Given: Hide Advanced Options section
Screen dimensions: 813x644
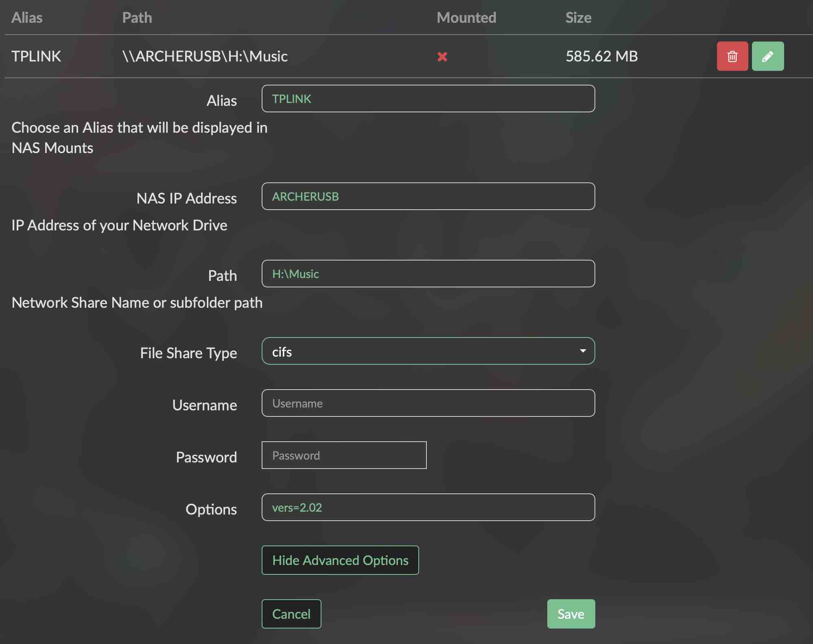Looking at the screenshot, I should [340, 560].
